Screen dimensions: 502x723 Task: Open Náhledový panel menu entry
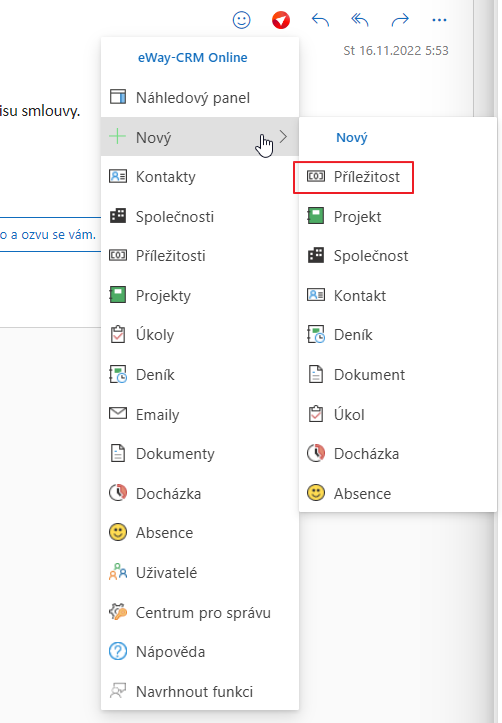[200, 97]
